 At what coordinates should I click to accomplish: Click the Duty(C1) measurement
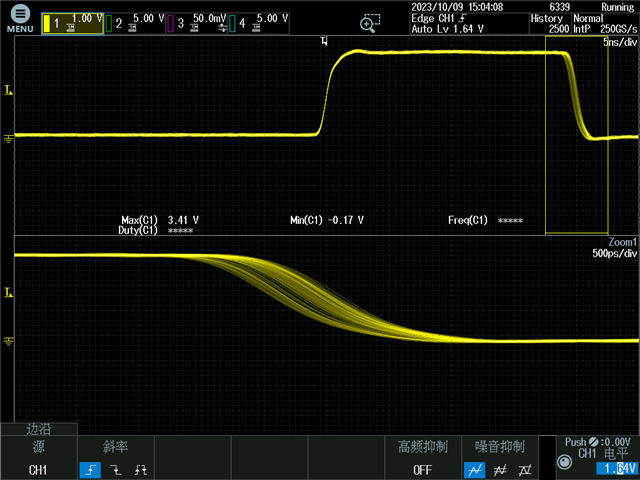click(156, 230)
